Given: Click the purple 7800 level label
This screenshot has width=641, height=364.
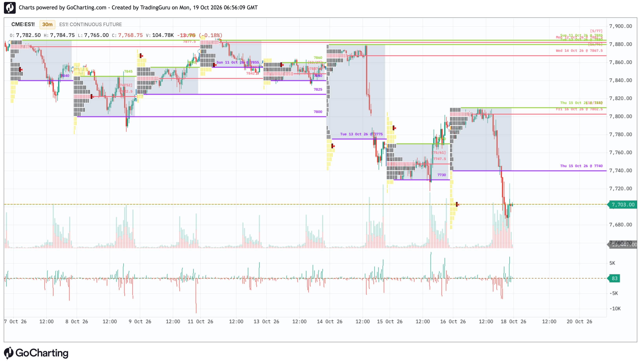Looking at the screenshot, I should tap(318, 112).
